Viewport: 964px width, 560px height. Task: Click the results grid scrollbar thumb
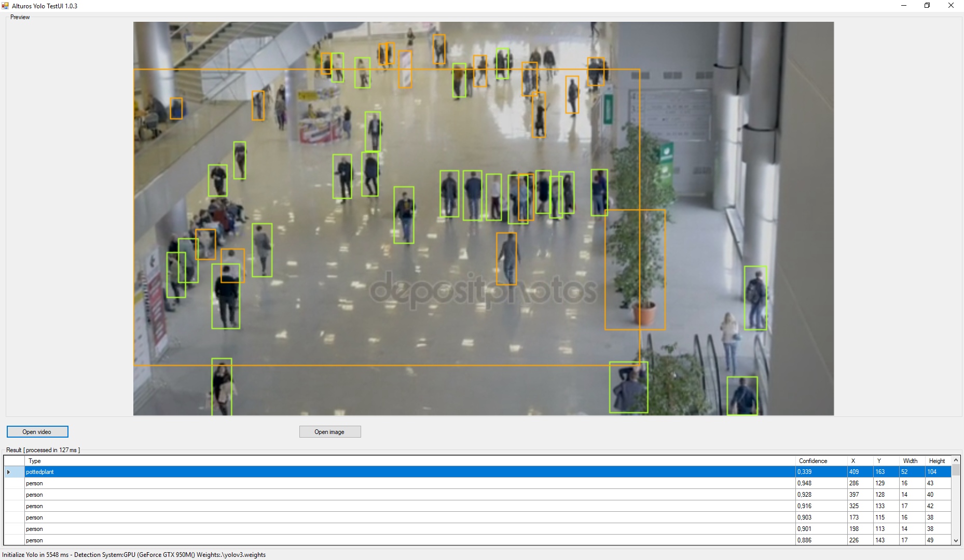click(956, 470)
